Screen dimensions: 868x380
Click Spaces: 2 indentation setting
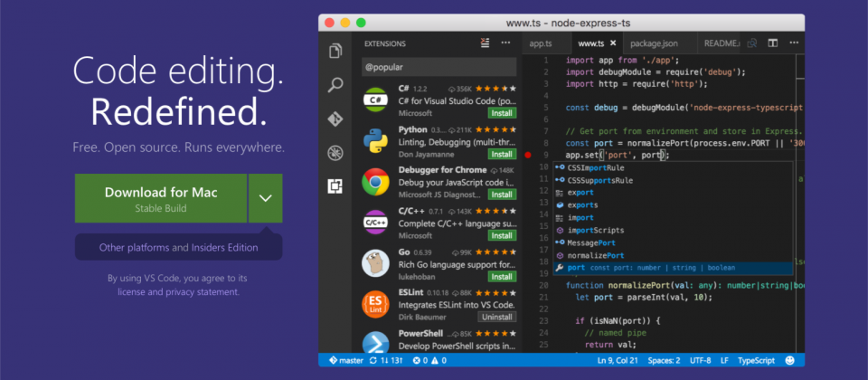(665, 360)
